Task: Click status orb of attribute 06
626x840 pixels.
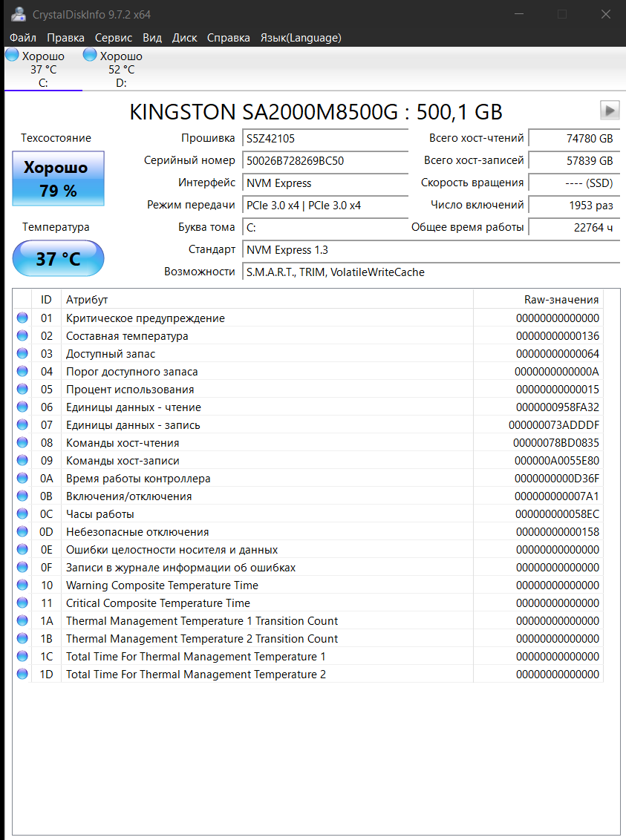Action: (22, 407)
